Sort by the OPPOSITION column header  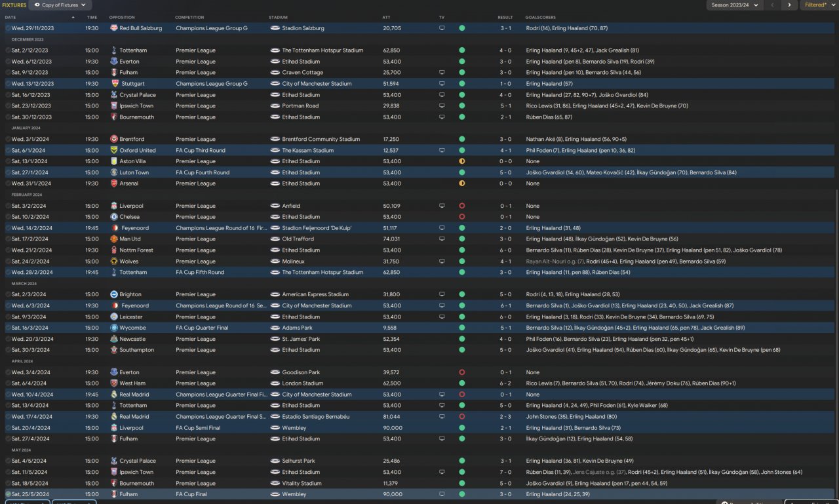click(122, 17)
